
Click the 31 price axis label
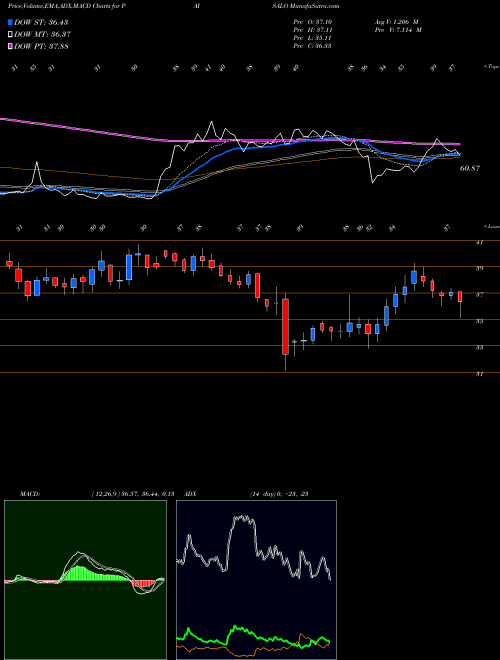point(479,374)
